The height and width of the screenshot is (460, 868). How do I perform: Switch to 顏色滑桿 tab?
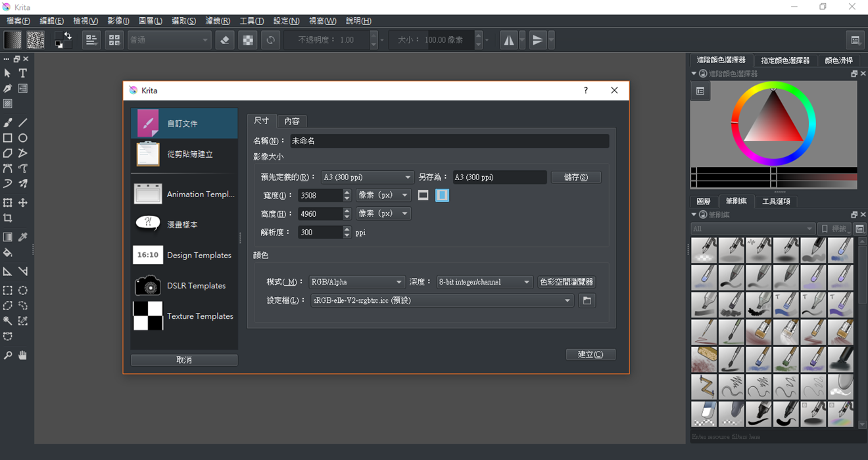point(839,60)
